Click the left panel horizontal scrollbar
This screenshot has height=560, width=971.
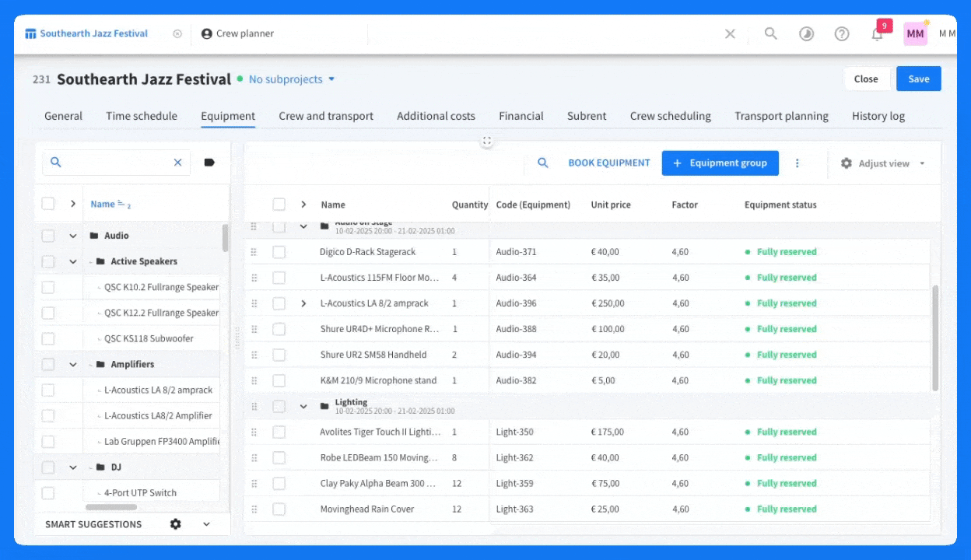(x=110, y=507)
